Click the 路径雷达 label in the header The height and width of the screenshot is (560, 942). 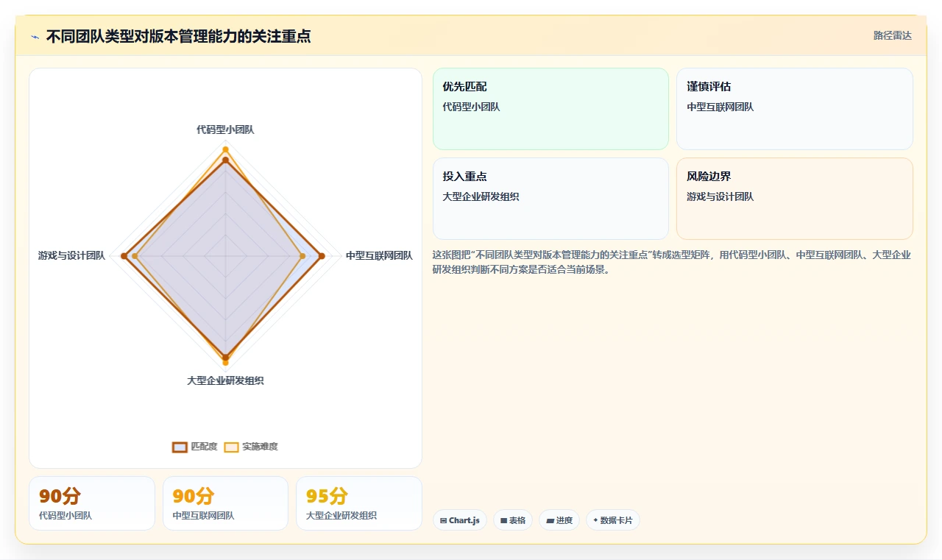(892, 36)
